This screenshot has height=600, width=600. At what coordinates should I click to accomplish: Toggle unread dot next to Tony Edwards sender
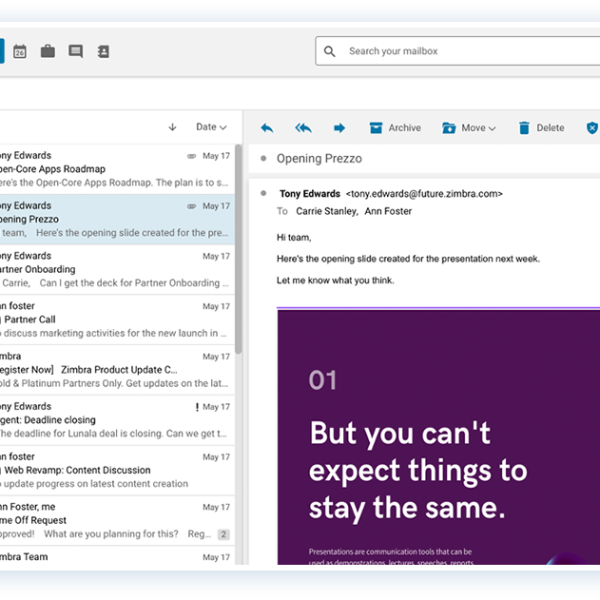tap(263, 193)
